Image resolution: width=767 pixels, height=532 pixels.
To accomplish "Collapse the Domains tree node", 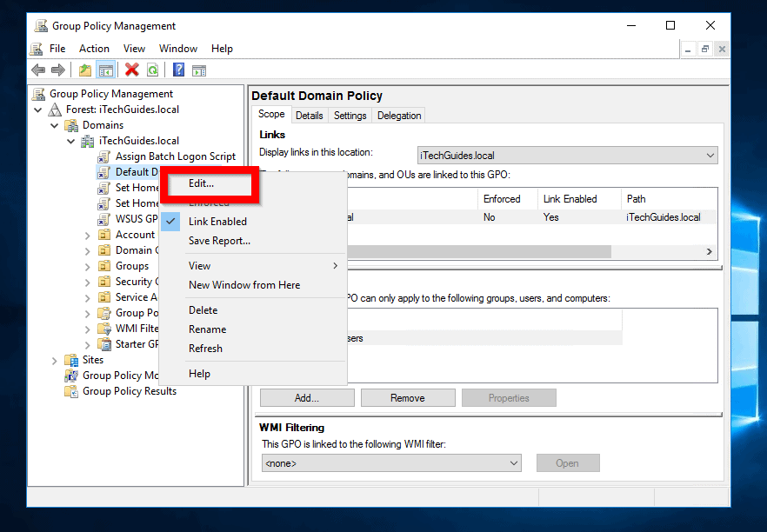I will click(54, 124).
